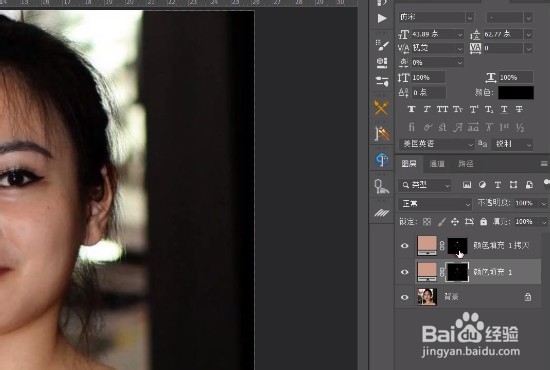
Task: Toggle superscript text style
Action: 474,109
